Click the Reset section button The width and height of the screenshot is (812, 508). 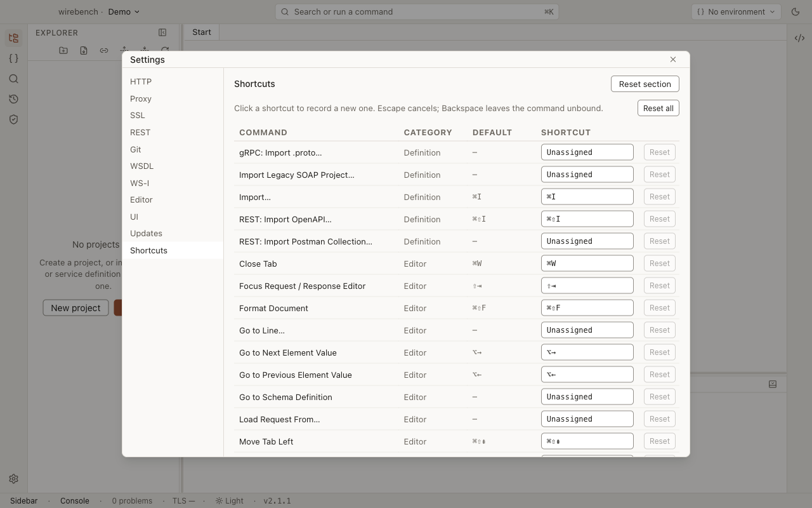(x=645, y=84)
